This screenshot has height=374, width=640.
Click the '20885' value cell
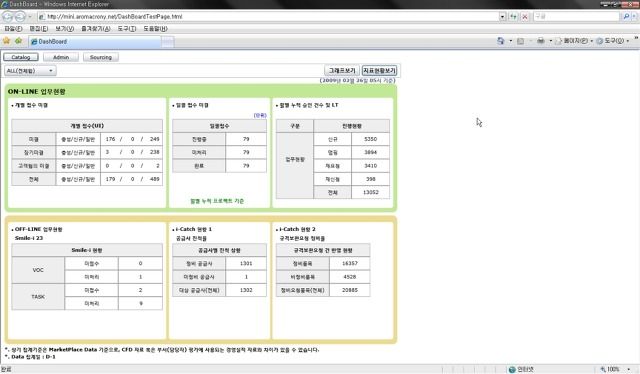click(350, 290)
